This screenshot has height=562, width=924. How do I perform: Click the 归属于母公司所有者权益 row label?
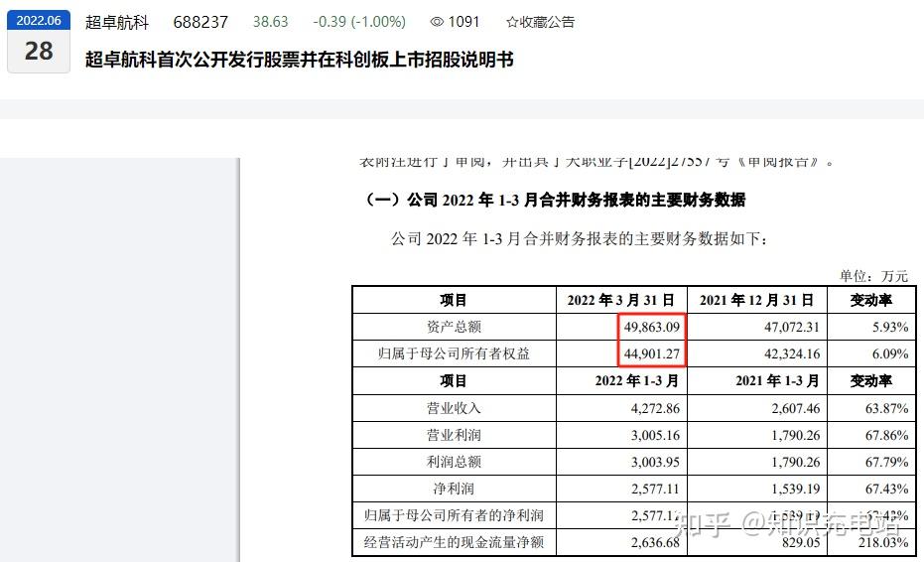click(x=454, y=353)
